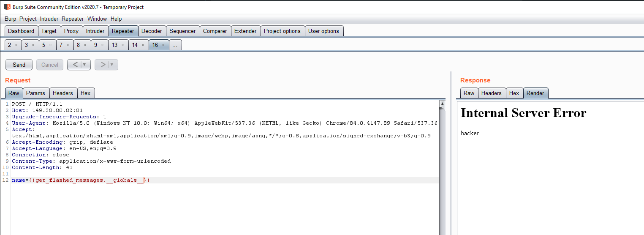The image size is (644, 235).
Task: Close Repeater tab number 16
Action: pos(163,45)
